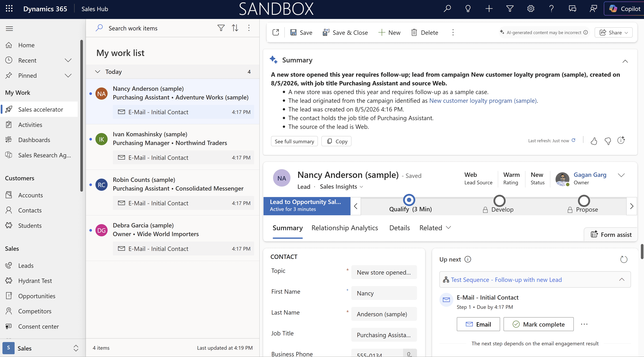Expand Sales Insights form selector
Screen dimensions: 644x357
[x=341, y=187]
